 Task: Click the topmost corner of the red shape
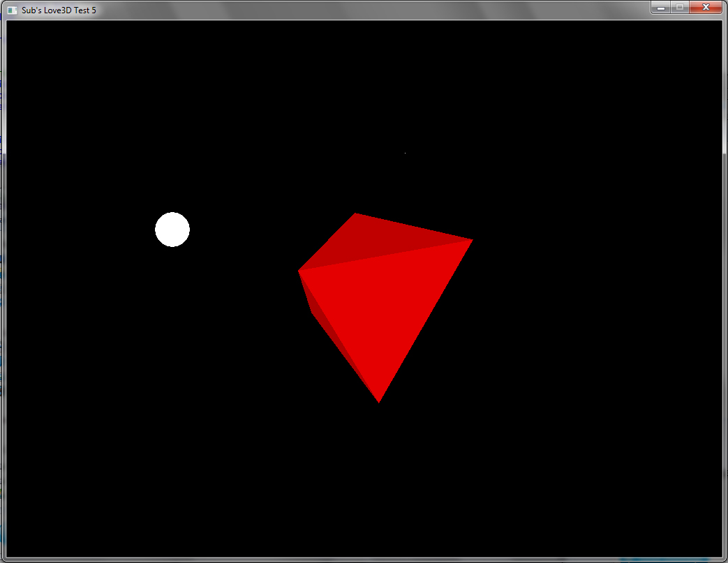[x=356, y=214]
